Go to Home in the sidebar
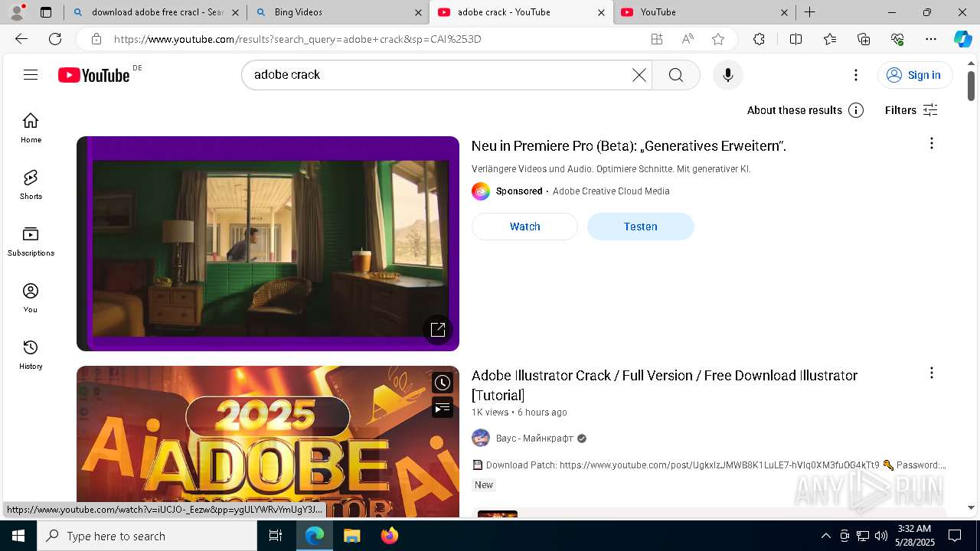The image size is (980, 551). tap(31, 129)
